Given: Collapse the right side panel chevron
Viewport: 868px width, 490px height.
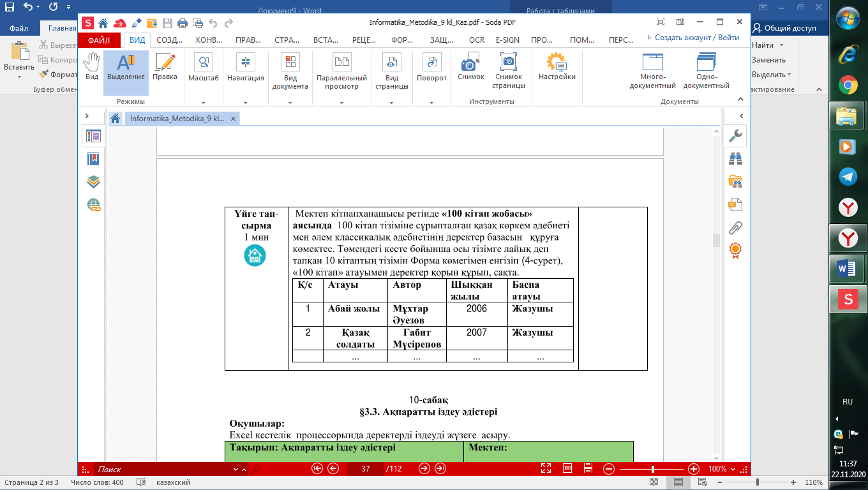Looking at the screenshot, I should point(742,116).
